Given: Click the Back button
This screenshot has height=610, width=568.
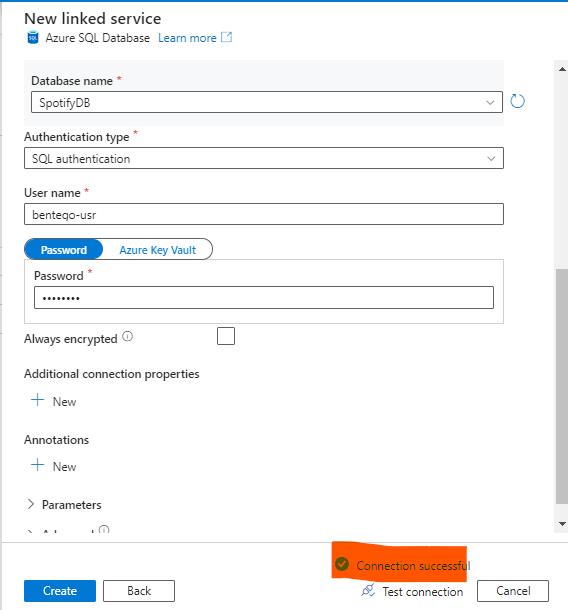Looking at the screenshot, I should [139, 591].
